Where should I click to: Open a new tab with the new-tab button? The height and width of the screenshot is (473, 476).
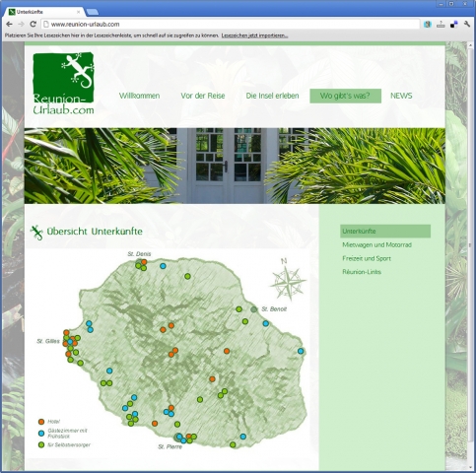93,12
